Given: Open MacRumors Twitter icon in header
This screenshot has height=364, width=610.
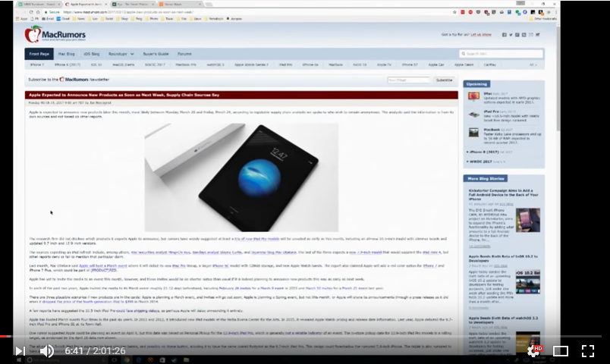Looking at the screenshot, I should click(x=511, y=35).
